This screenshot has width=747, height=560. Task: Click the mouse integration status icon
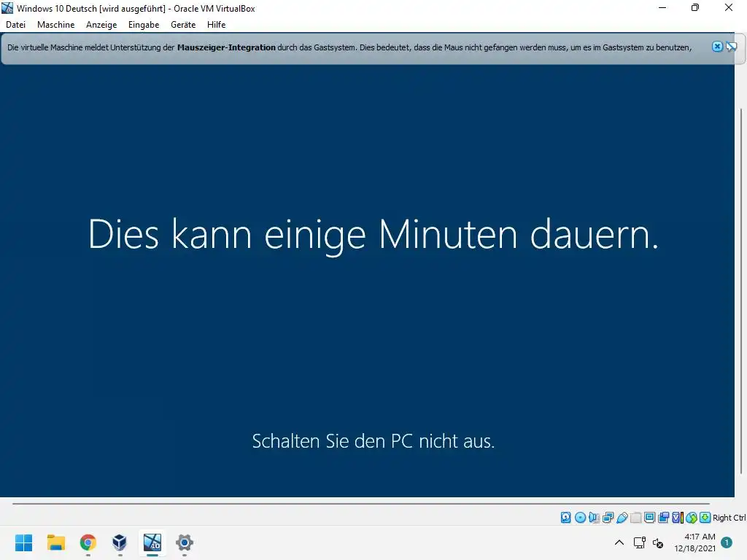point(692,518)
